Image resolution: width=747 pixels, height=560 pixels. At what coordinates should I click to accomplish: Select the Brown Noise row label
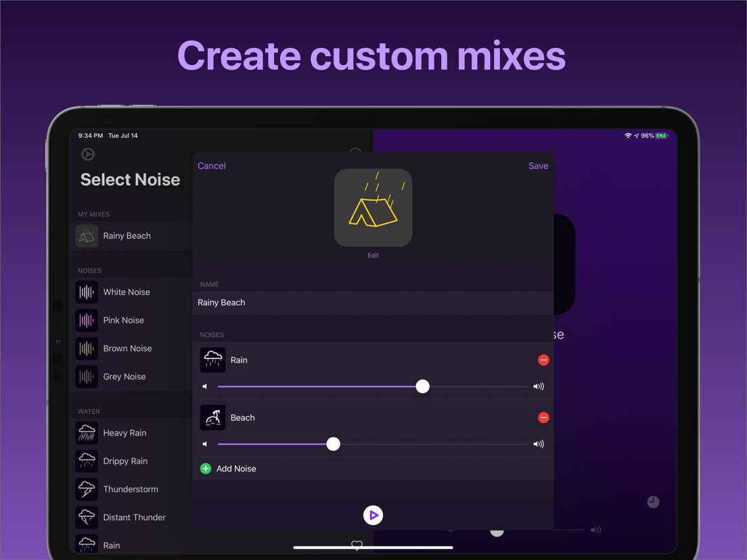(128, 348)
